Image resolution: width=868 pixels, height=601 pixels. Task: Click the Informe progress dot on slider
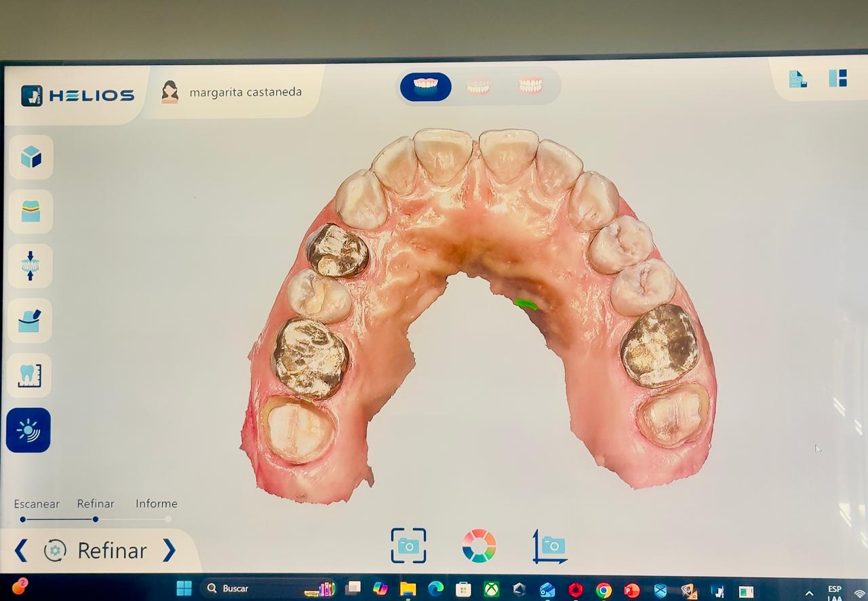168,519
